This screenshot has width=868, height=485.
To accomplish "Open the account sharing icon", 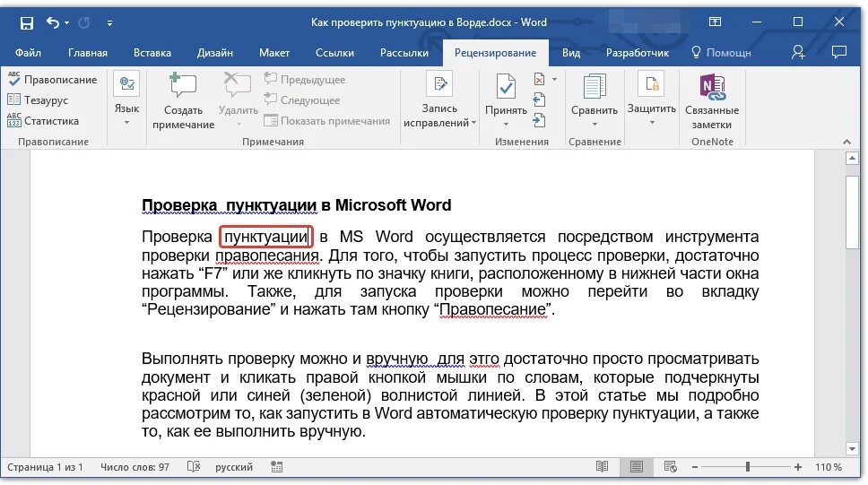I will point(798,52).
